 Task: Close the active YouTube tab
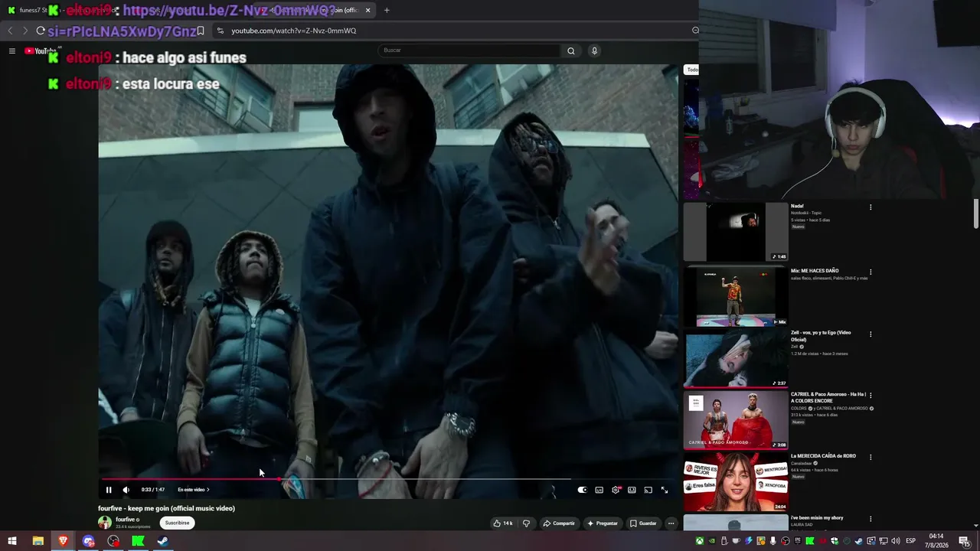(x=368, y=10)
